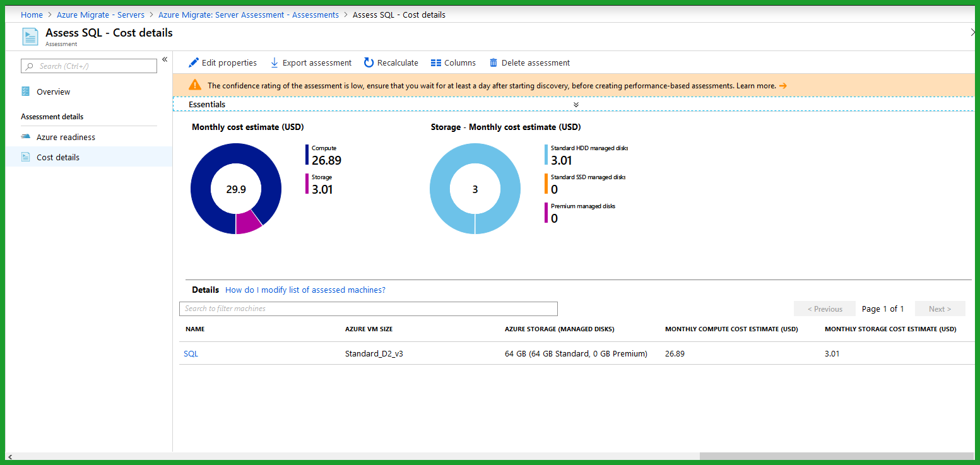
Task: Open Server Assessment - Assessments breadcrumb
Action: point(249,15)
